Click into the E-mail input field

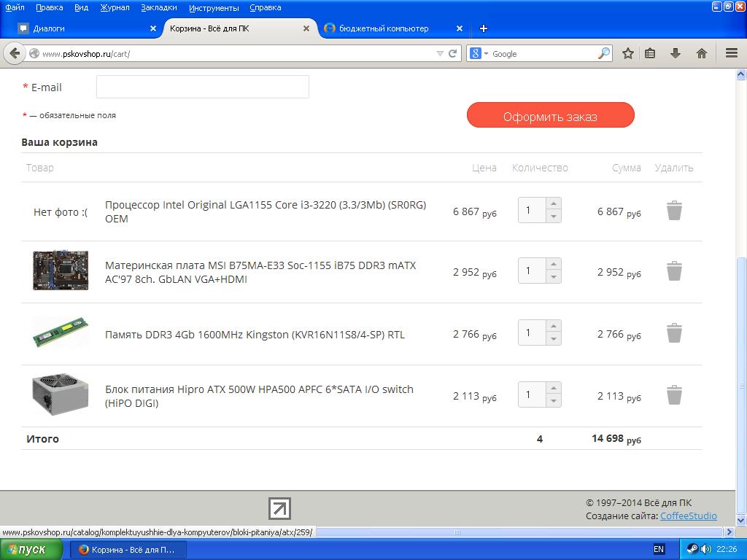[x=203, y=87]
